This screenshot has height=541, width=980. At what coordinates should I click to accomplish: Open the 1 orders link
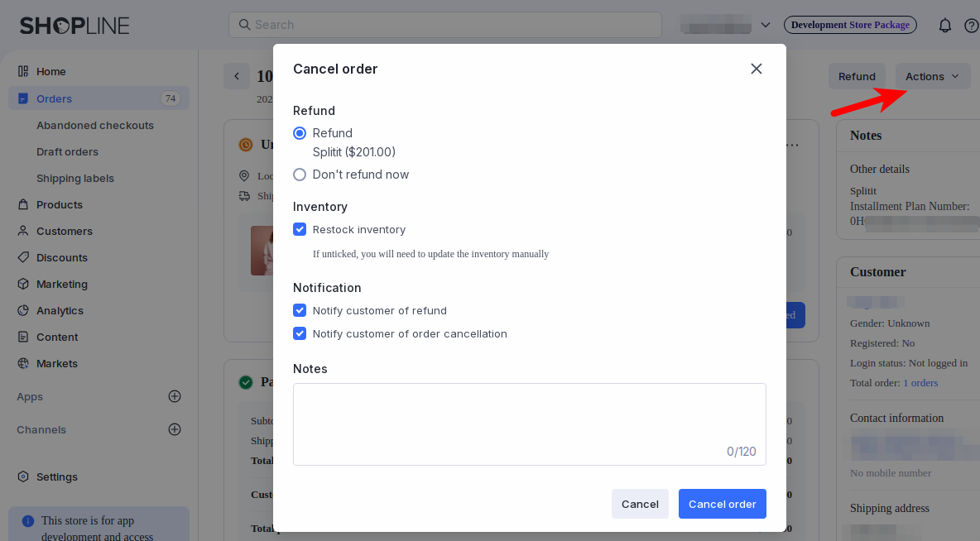click(x=920, y=383)
